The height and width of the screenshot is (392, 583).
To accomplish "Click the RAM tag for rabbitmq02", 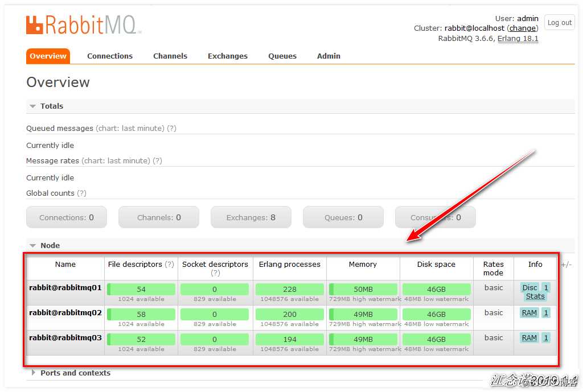I will (529, 313).
